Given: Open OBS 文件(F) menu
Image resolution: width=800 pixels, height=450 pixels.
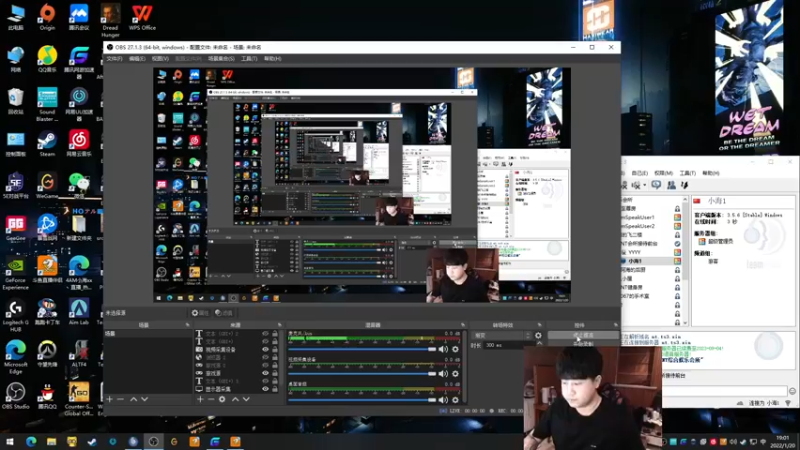Looking at the screenshot, I should point(114,59).
